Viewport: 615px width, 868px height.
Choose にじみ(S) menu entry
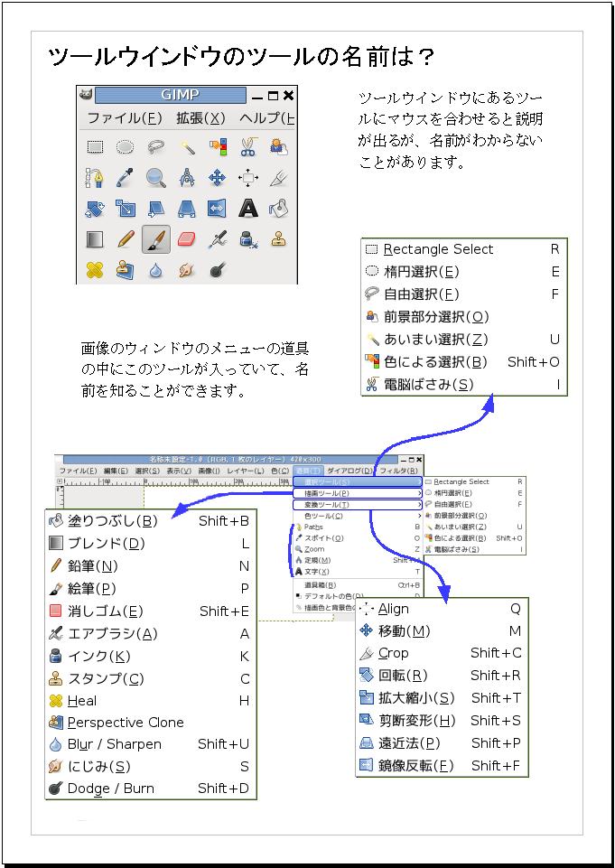coord(149,767)
